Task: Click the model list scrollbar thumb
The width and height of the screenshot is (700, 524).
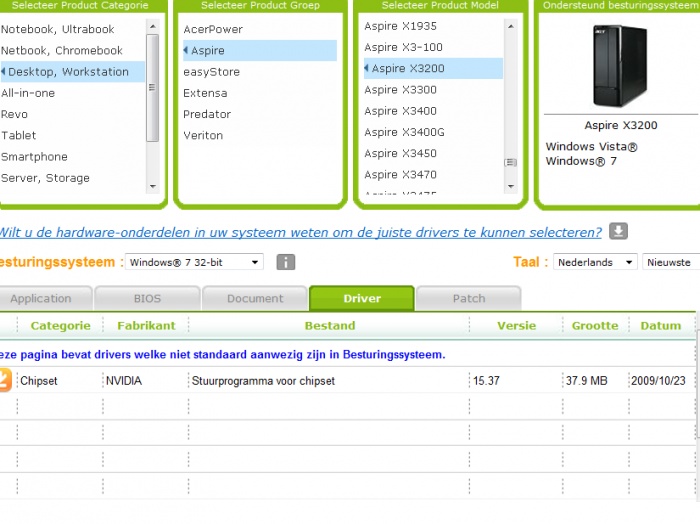Action: [511, 162]
